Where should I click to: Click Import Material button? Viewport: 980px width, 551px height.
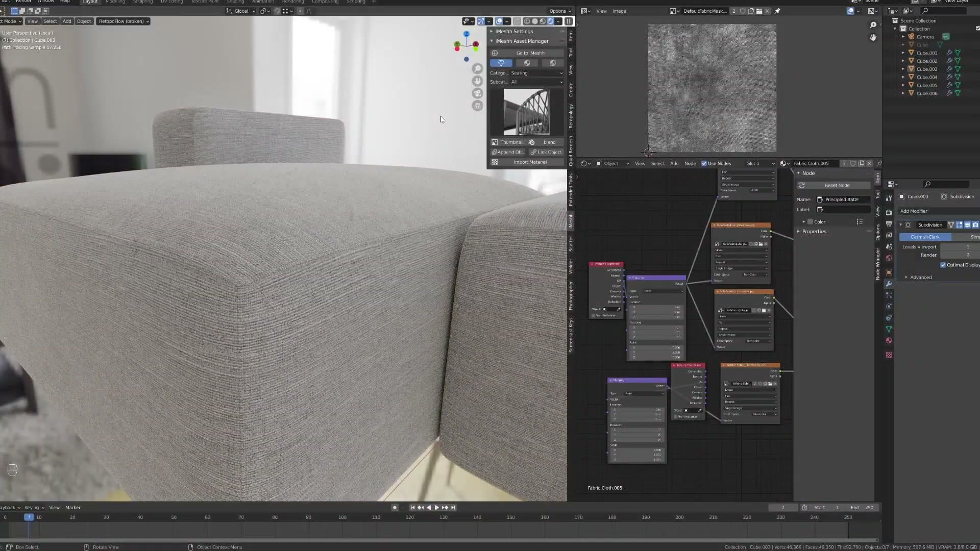click(527, 162)
